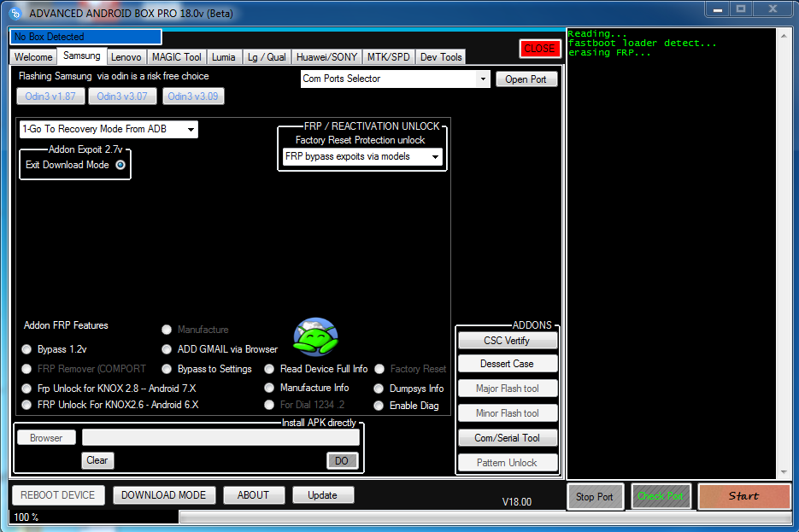Select Bypass 1.2v radio option
The width and height of the screenshot is (799, 532).
tap(26, 349)
